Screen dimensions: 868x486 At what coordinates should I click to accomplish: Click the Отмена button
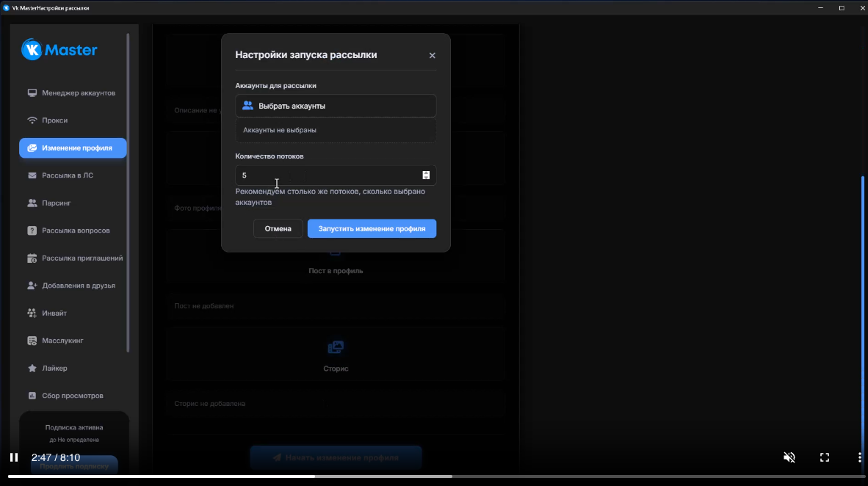click(278, 228)
